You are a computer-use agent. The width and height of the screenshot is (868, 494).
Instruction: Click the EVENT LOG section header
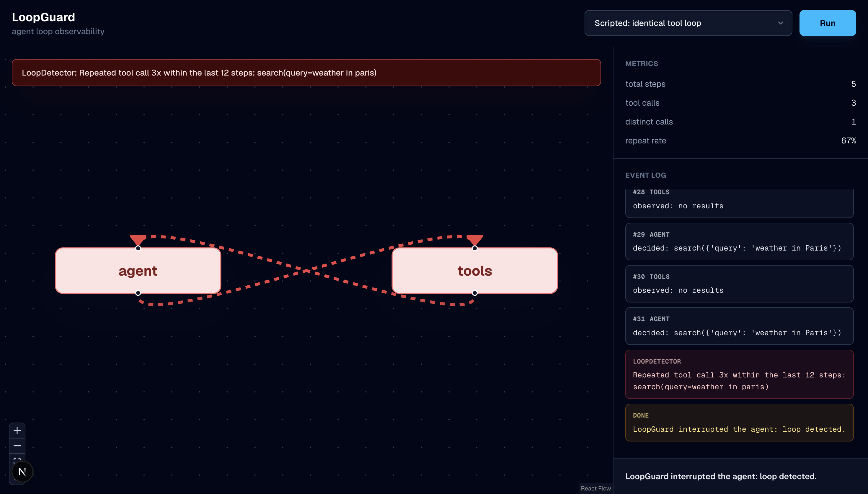(645, 175)
